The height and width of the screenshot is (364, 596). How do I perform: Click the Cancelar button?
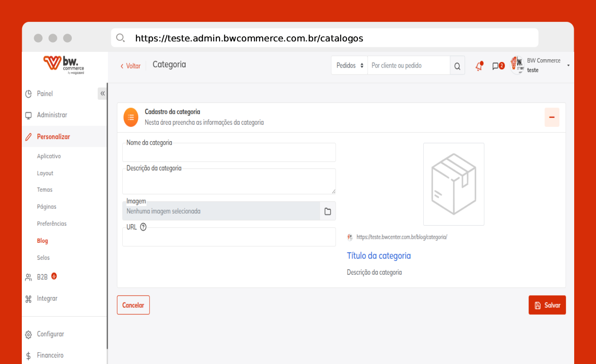pyautogui.click(x=133, y=305)
